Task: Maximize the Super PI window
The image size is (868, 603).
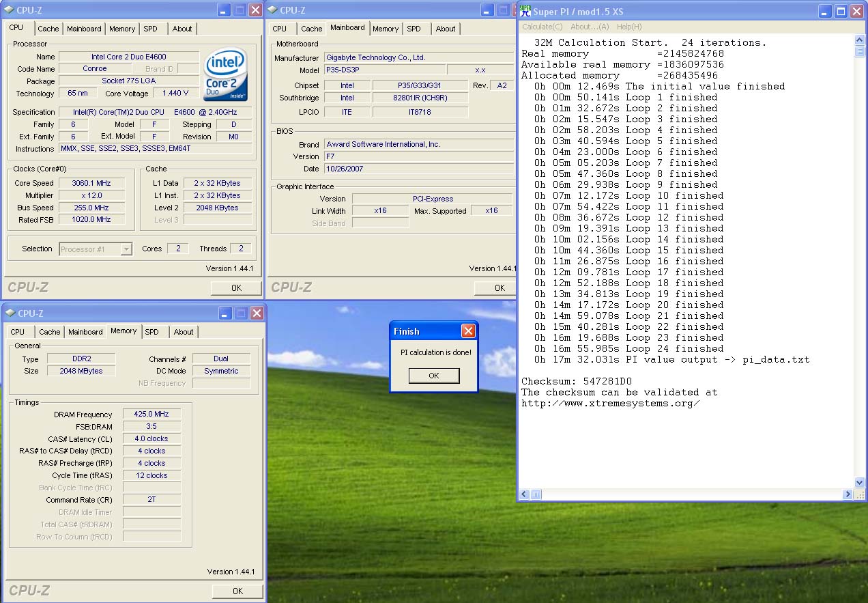Action: (841, 11)
